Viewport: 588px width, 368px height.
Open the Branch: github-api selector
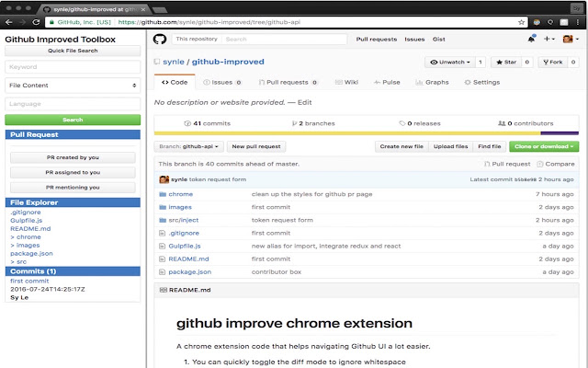coord(188,146)
